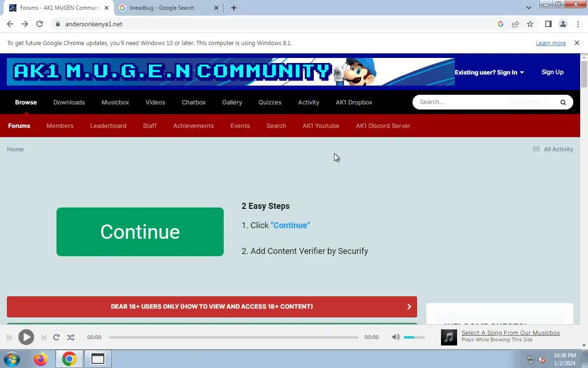
Task: Open the Events submenu item
Action: [240, 126]
